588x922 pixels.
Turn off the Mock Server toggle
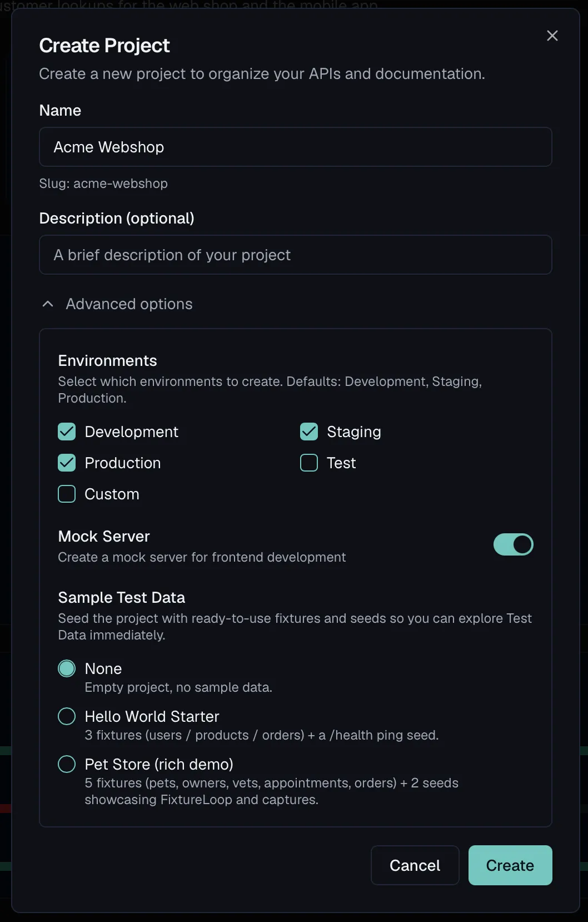[514, 544]
